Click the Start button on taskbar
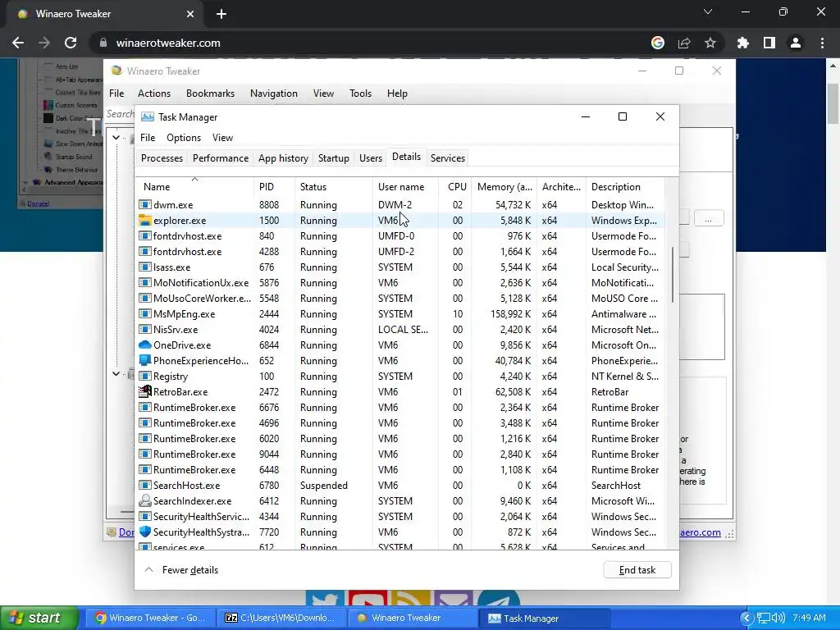Image resolution: width=840 pixels, height=630 pixels. pyautogui.click(x=39, y=618)
